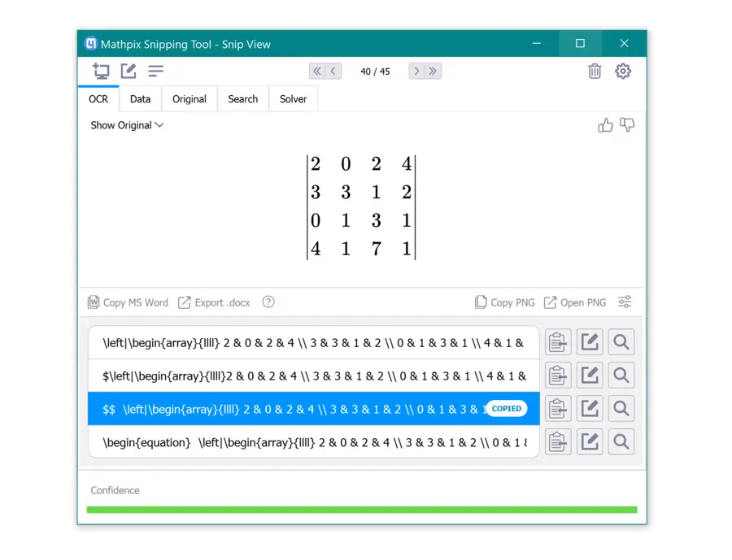Screen dimensions: 732x560
Task: Give thumbs up feedback on the result
Action: (605, 125)
